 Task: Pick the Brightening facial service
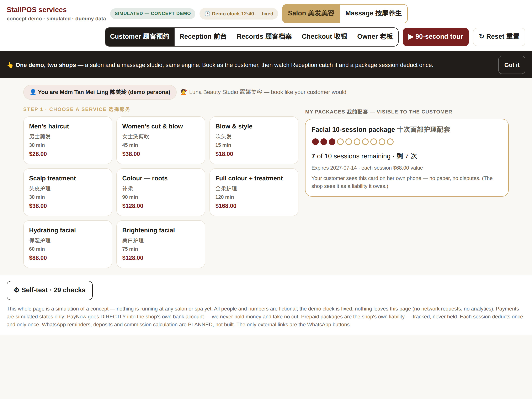click(161, 244)
